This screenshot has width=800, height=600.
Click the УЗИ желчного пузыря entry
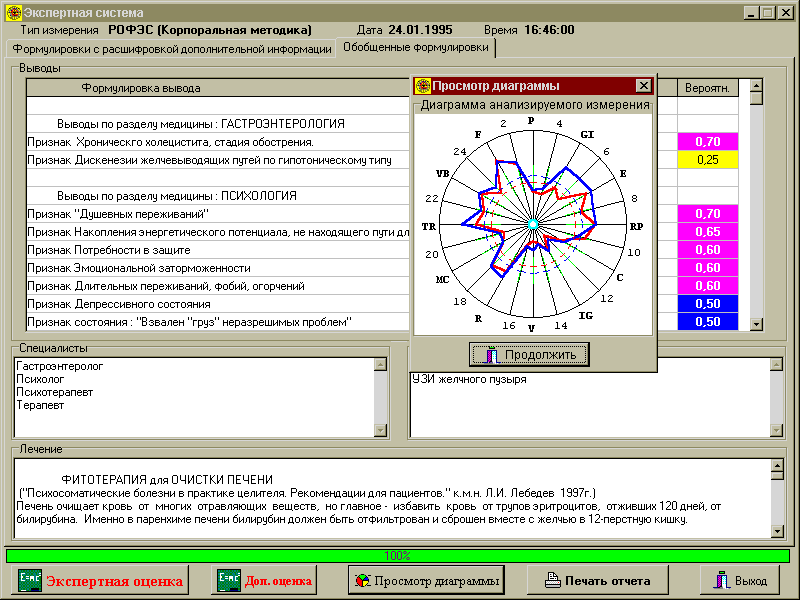469,379
